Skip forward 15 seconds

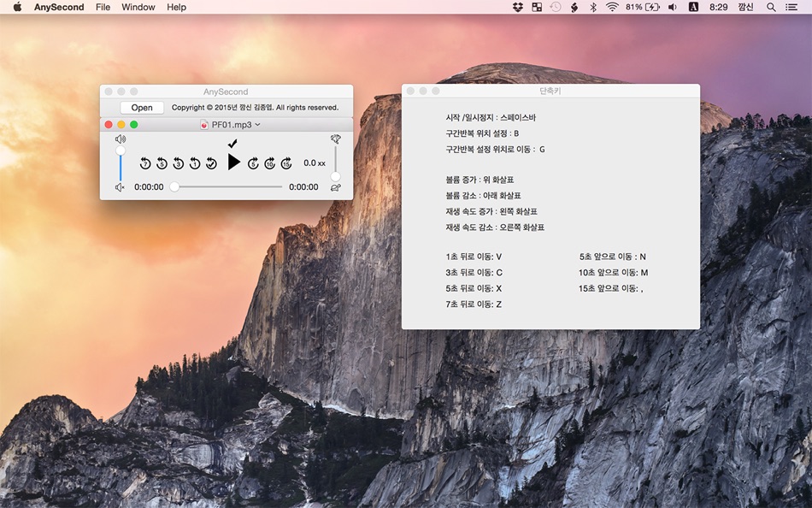click(x=287, y=162)
